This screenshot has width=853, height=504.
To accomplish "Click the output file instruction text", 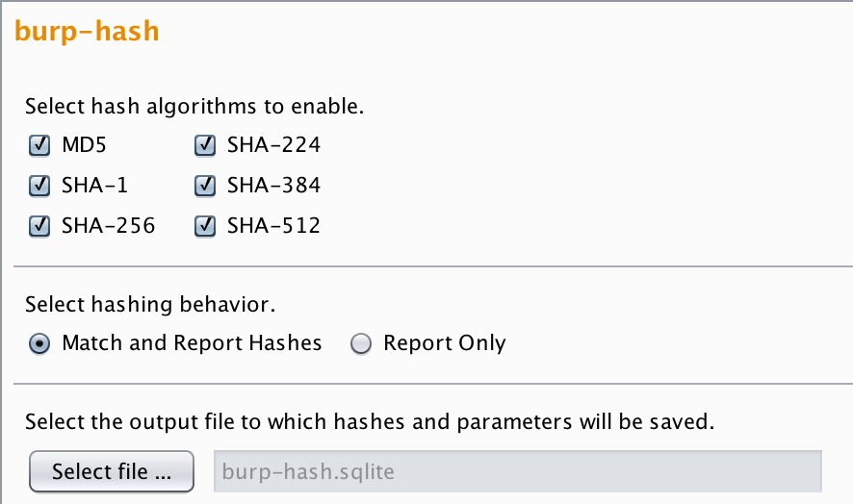I will tap(371, 421).
